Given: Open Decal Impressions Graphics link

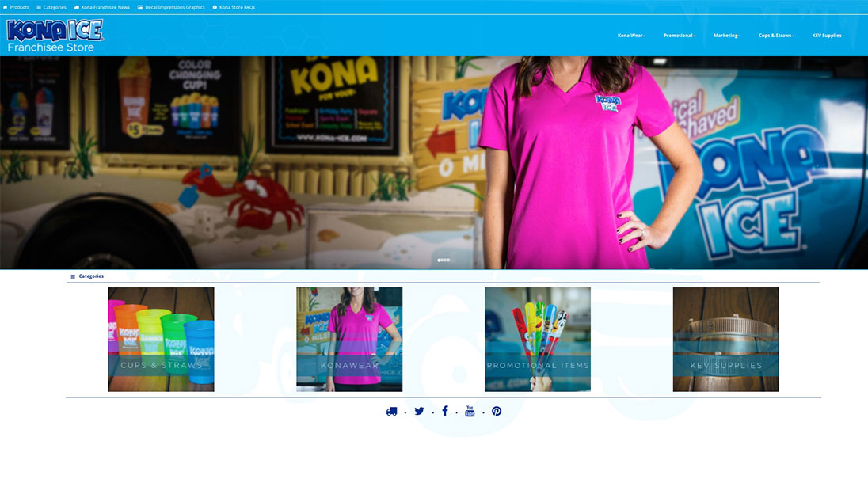Looking at the screenshot, I should [x=171, y=7].
